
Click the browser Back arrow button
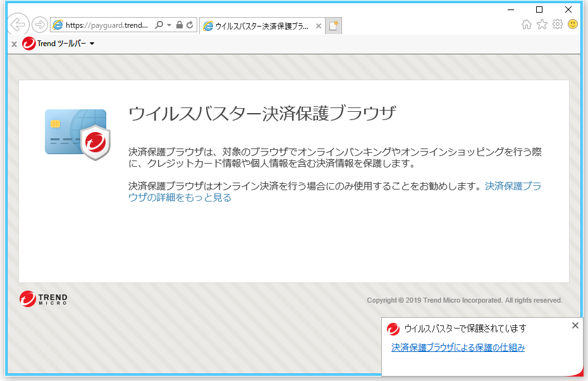[18, 25]
